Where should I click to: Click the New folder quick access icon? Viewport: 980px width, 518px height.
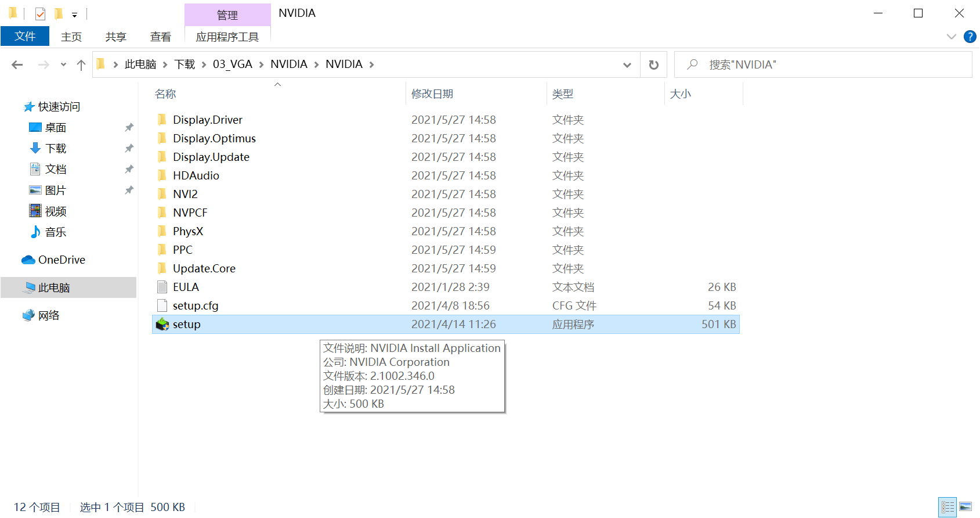click(x=58, y=13)
